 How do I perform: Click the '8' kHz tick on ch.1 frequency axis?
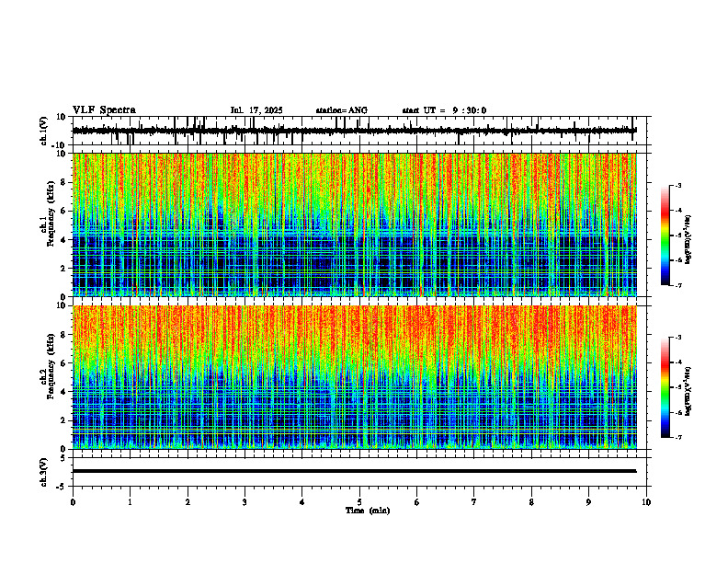pyautogui.click(x=64, y=182)
